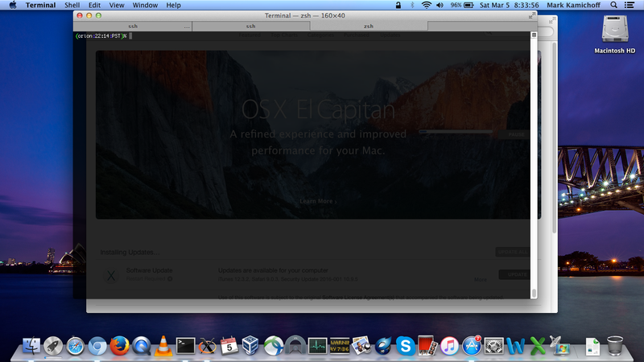Open the Trash in the Dock

[x=615, y=346]
